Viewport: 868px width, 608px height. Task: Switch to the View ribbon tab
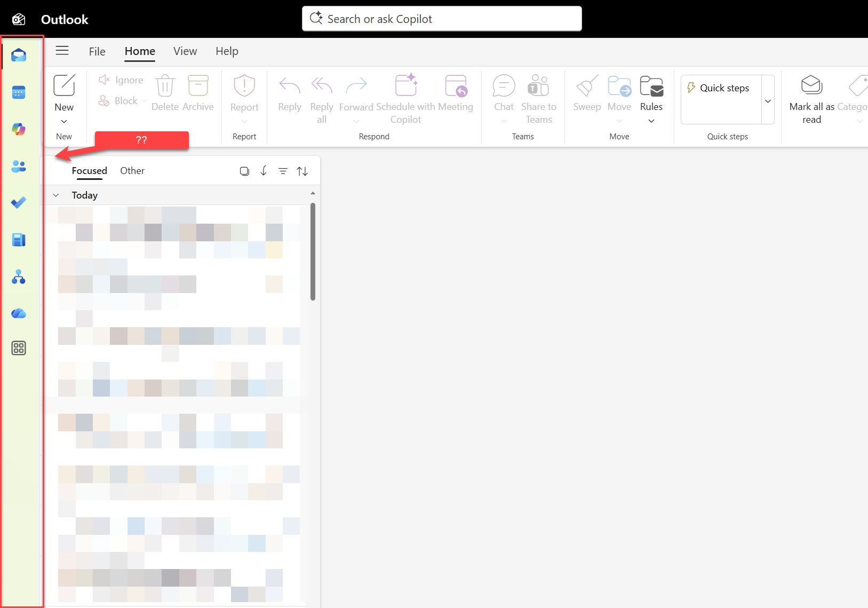[185, 51]
